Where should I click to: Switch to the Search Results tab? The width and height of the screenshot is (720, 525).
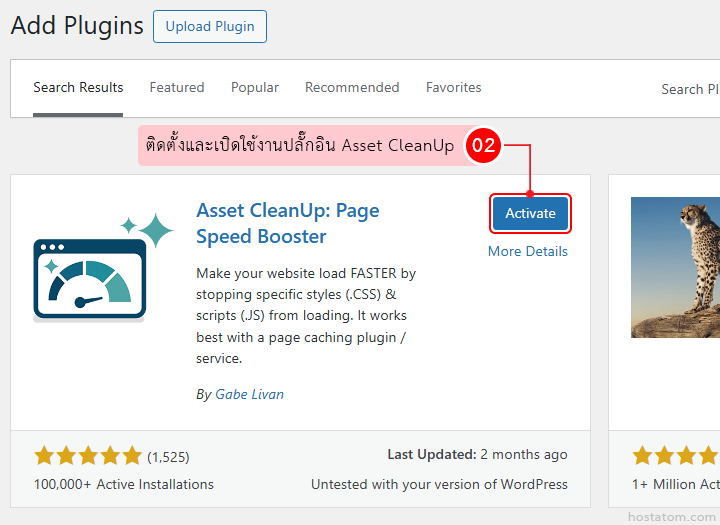[x=78, y=88]
